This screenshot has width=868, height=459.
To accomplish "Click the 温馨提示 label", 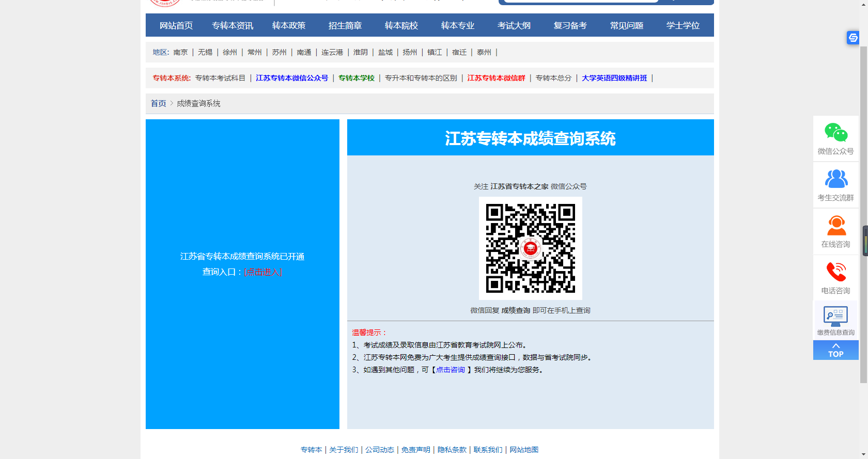I will click(369, 333).
